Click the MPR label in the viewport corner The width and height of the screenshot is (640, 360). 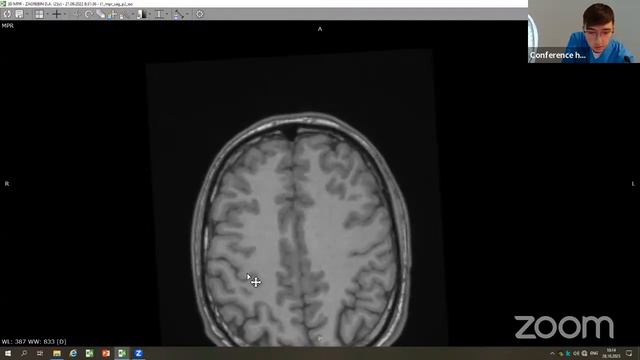click(8, 26)
